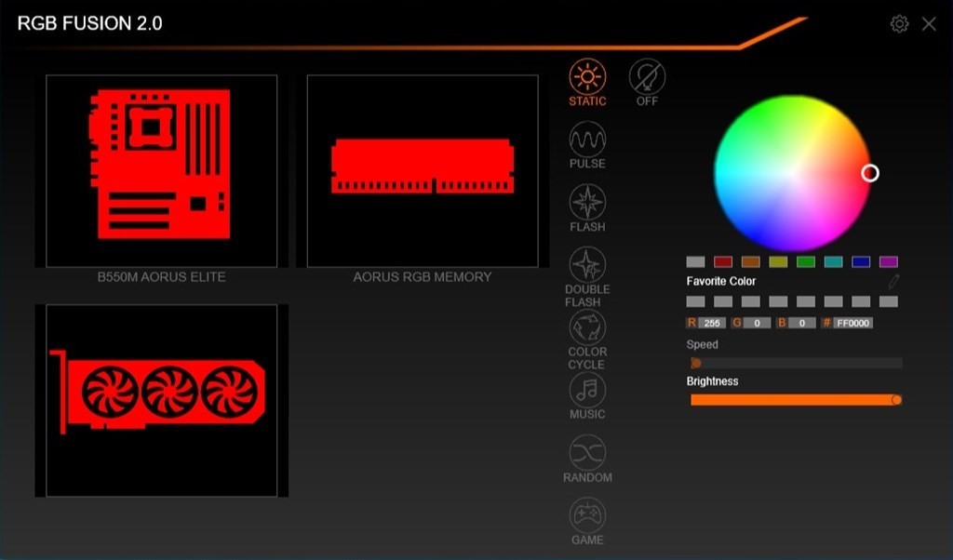The height and width of the screenshot is (560, 953).
Task: Choose the yellow preset color swatch
Action: (x=778, y=261)
